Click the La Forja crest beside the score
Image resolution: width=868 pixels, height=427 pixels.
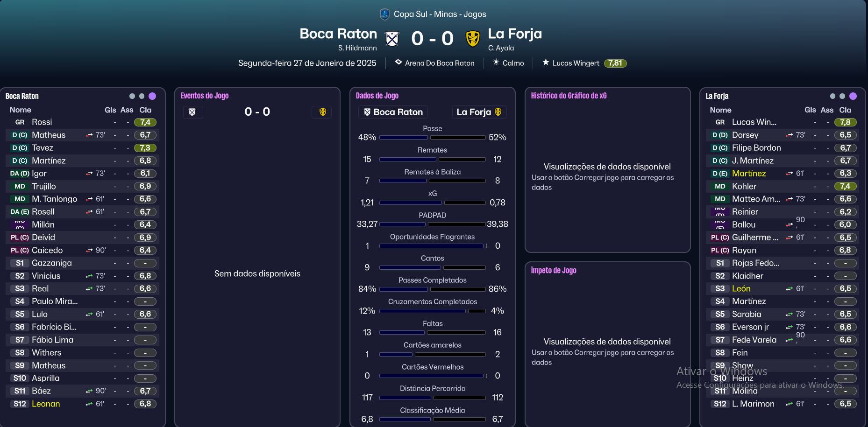coord(473,39)
